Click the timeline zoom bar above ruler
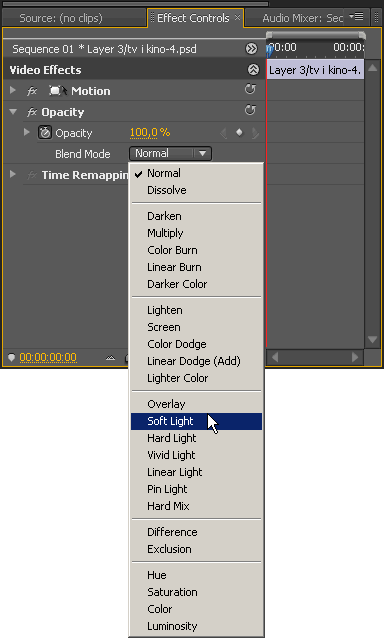The image size is (384, 638). click(x=316, y=35)
